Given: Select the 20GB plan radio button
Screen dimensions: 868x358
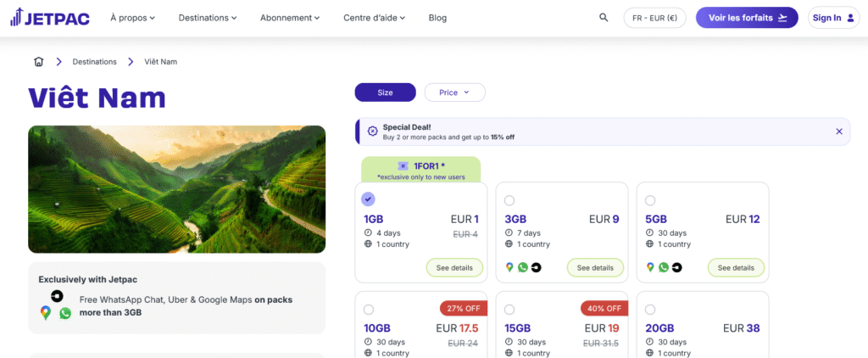Looking at the screenshot, I should pyautogui.click(x=650, y=310).
